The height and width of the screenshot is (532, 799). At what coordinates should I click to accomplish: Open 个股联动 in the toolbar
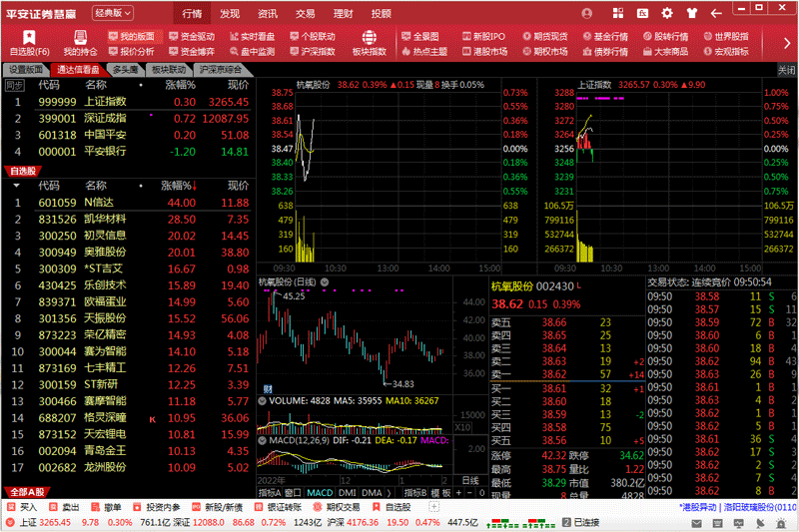tap(313, 36)
